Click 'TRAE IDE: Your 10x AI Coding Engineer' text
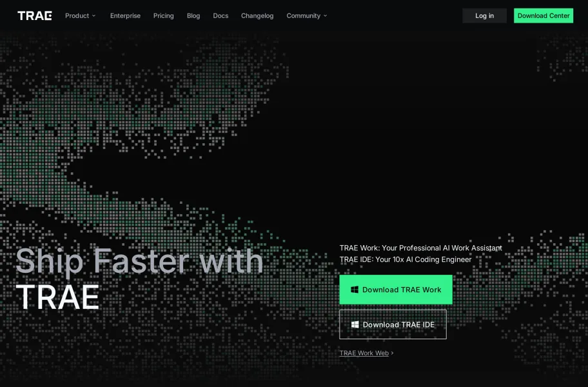The image size is (588, 387). coord(406,259)
